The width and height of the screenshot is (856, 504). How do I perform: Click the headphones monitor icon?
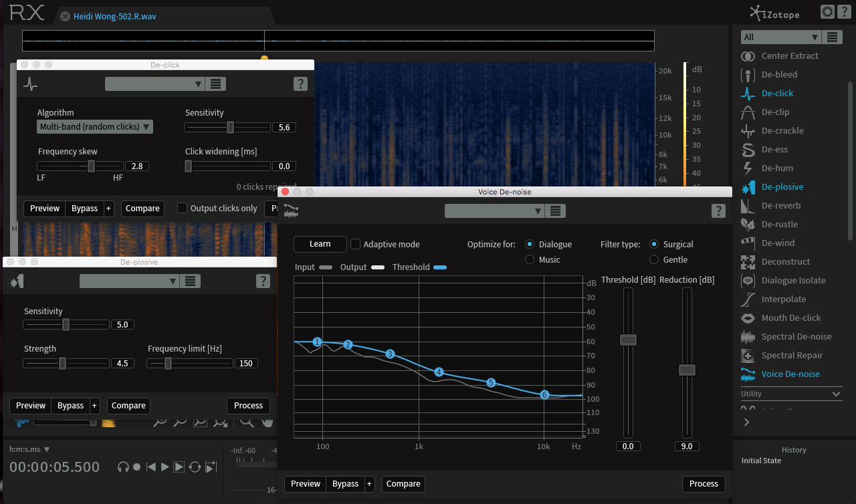(x=123, y=467)
